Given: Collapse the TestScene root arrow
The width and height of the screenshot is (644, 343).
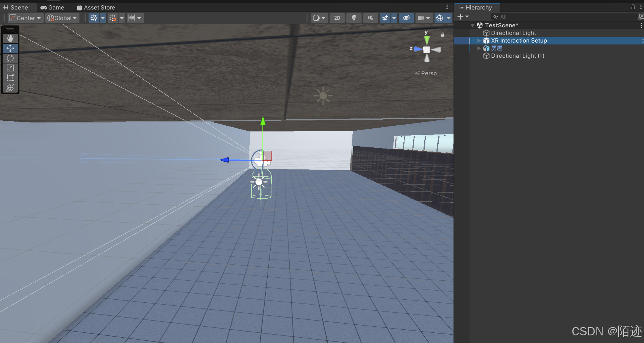Looking at the screenshot, I should tap(473, 25).
